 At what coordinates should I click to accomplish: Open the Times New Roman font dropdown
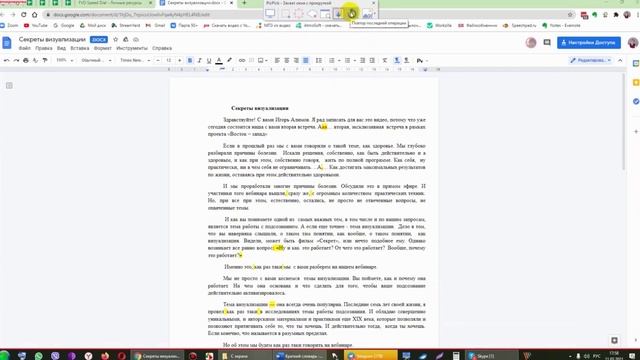pyautogui.click(x=135, y=60)
